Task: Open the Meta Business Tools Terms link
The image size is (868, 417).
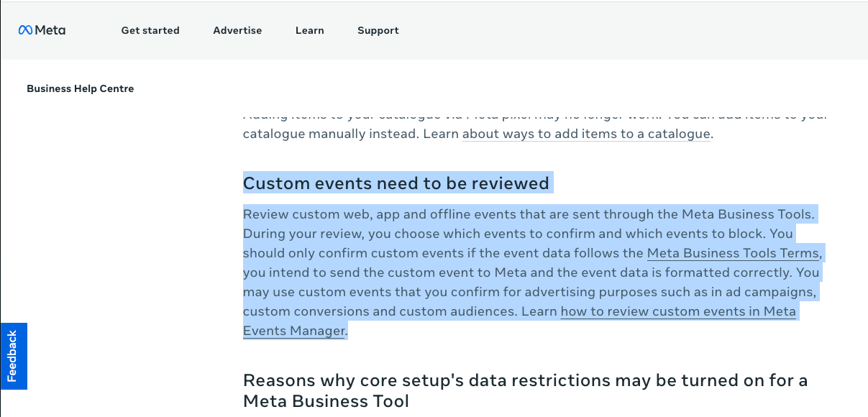Action: tap(733, 253)
